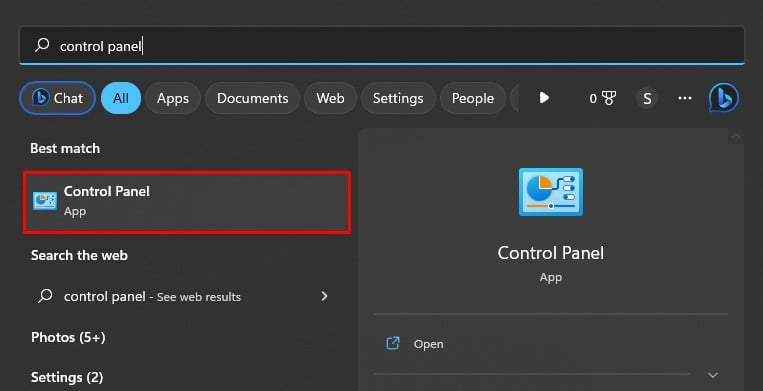Open control panel web results entry
The width and height of the screenshot is (763, 391).
(x=187, y=296)
